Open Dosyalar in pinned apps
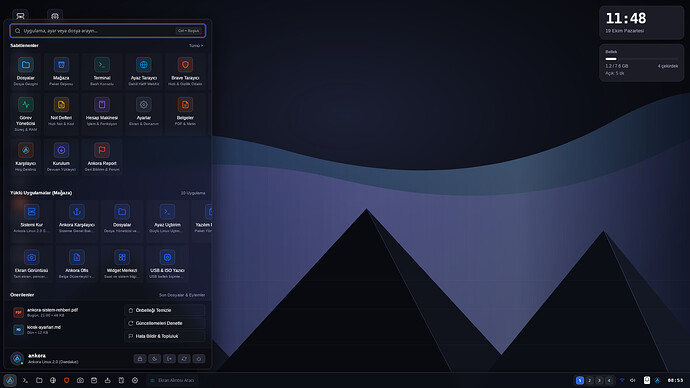This screenshot has width=690, height=388. point(26,71)
